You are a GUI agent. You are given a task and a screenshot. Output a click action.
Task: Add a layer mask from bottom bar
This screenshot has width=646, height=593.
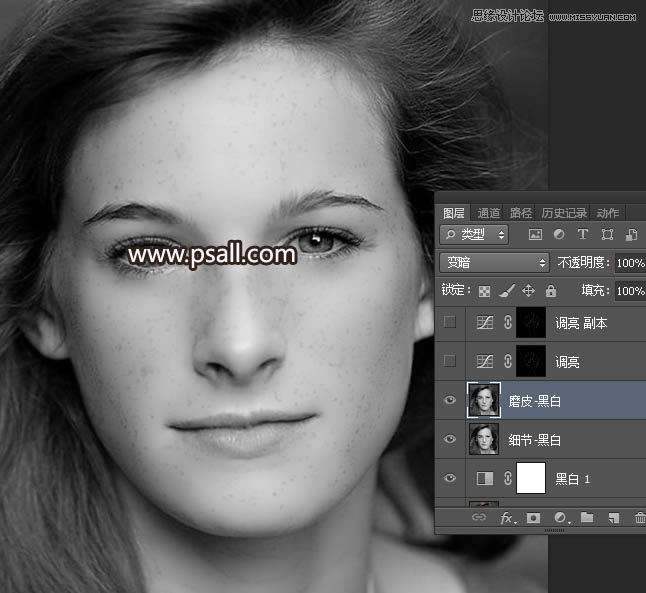[534, 518]
